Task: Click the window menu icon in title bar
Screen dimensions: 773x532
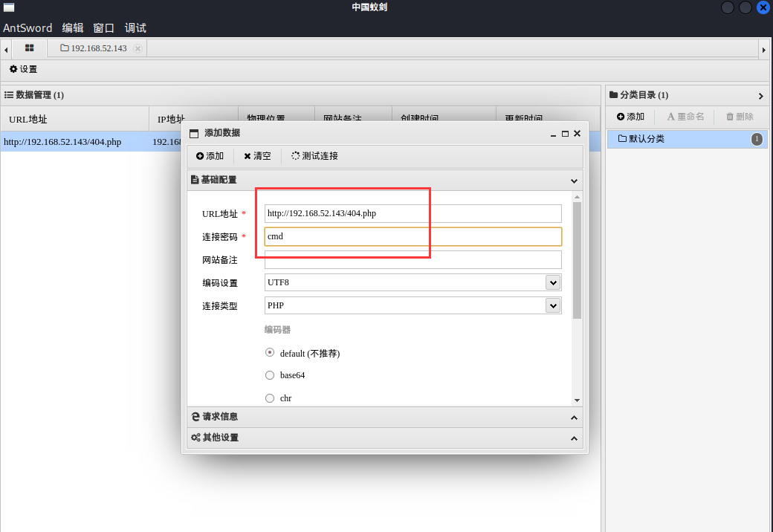Action: click(x=9, y=7)
